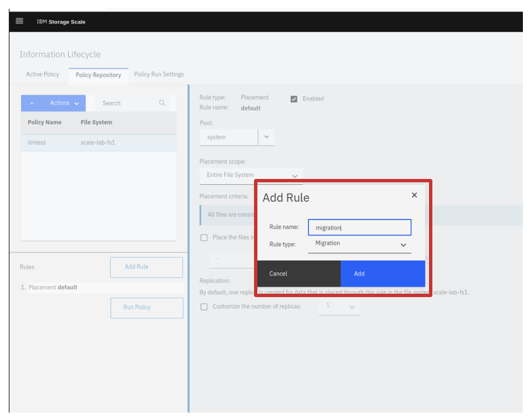Screen dimensions: 531x420
Task: Check the Place the files option
Action: pyautogui.click(x=204, y=238)
